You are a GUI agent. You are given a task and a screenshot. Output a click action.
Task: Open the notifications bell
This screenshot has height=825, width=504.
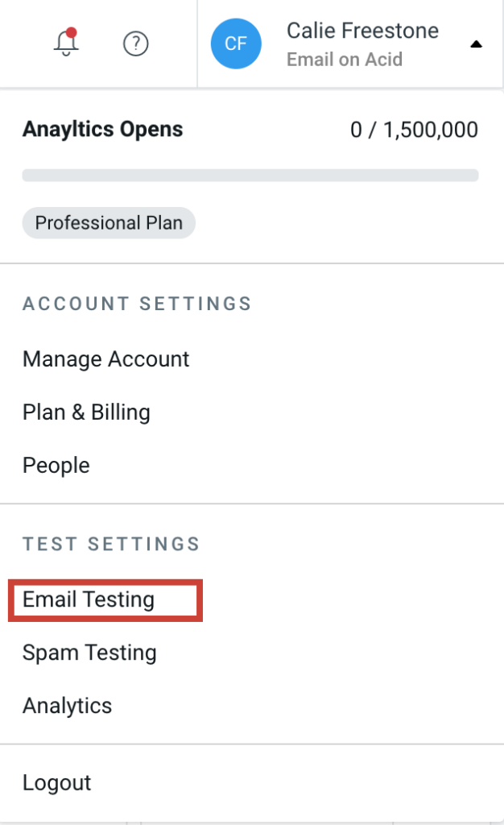[67, 44]
